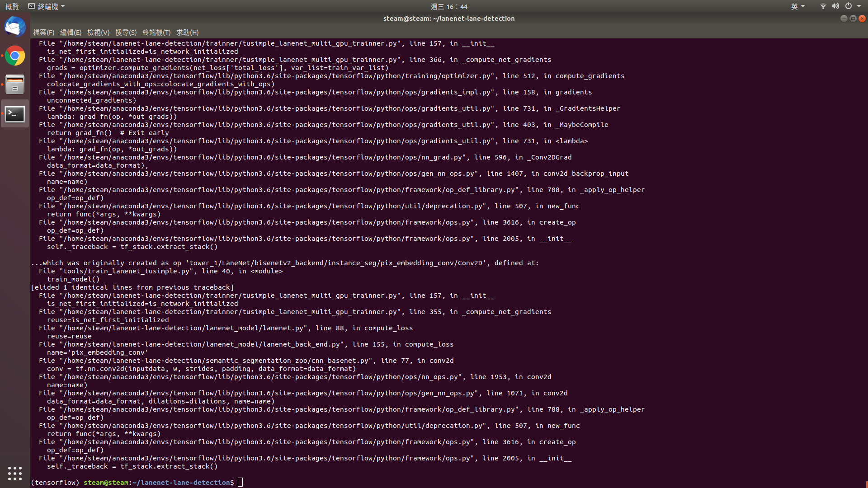This screenshot has height=488, width=868.
Task: Click the Wi-Fi indicator in the top bar
Action: click(x=822, y=6)
